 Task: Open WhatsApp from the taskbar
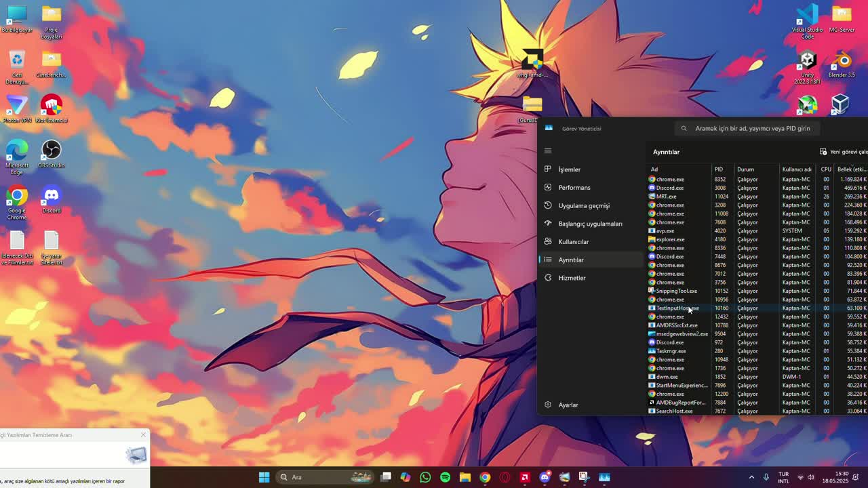point(425,477)
